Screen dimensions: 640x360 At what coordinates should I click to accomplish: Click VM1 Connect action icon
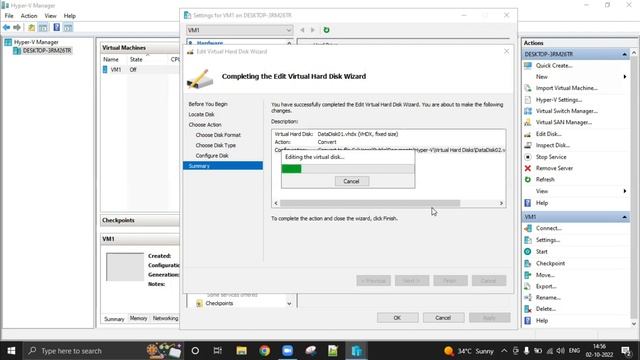(x=528, y=228)
